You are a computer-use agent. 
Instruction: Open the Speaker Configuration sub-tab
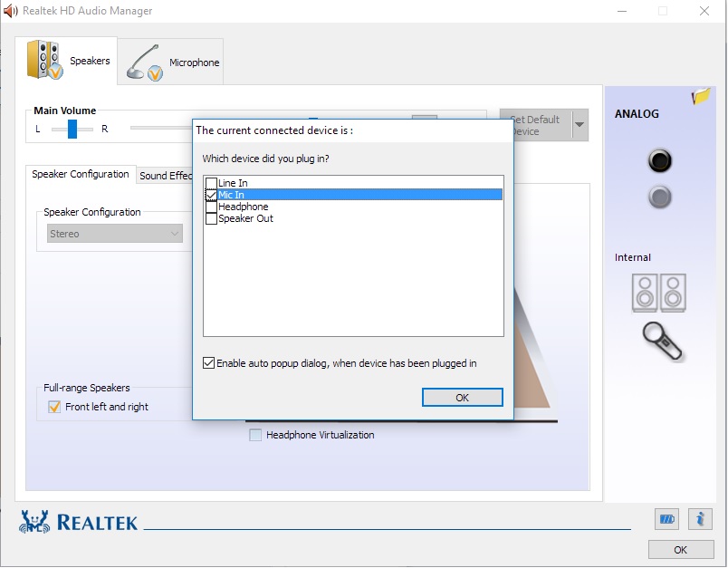[x=81, y=174]
